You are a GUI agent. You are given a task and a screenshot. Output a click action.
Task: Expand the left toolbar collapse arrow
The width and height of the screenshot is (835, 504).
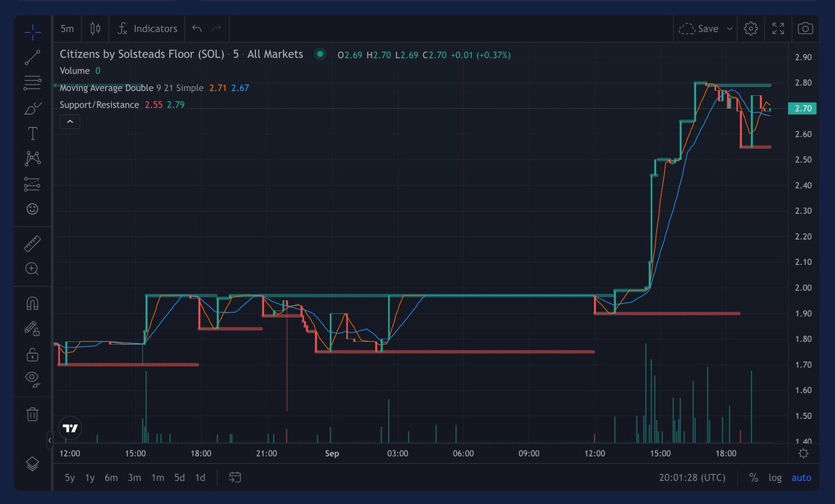(x=49, y=441)
